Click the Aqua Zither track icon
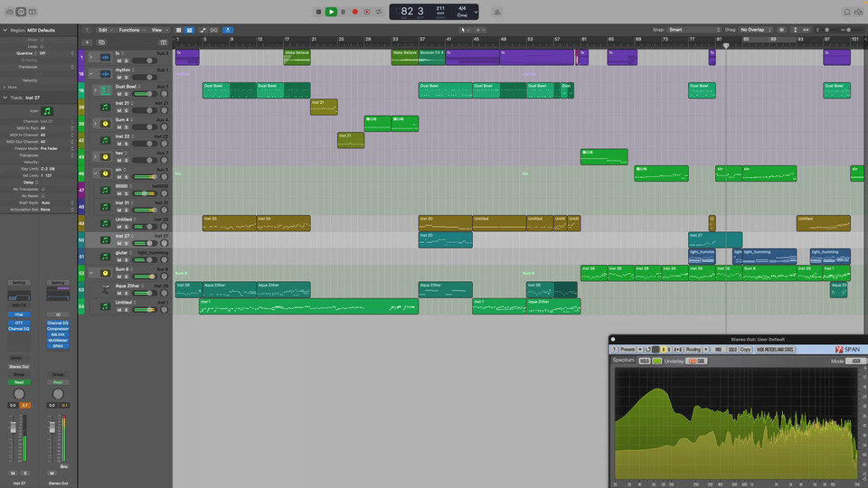Image resolution: width=868 pixels, height=488 pixels. 105,289
